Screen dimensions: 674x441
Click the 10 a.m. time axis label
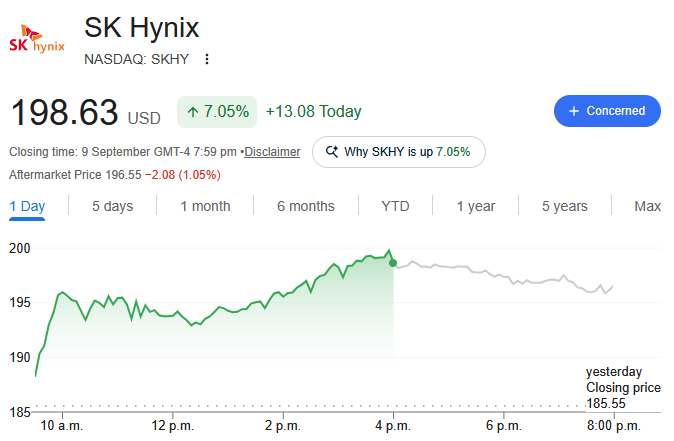click(x=61, y=426)
